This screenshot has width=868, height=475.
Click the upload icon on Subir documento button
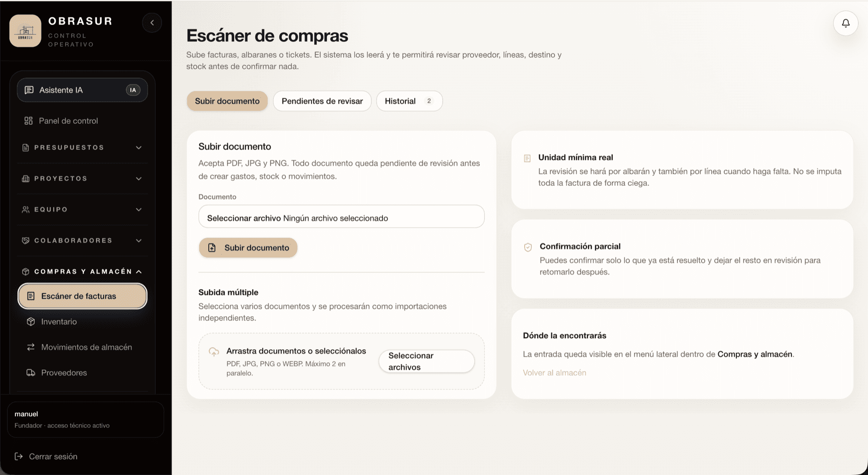(212, 248)
